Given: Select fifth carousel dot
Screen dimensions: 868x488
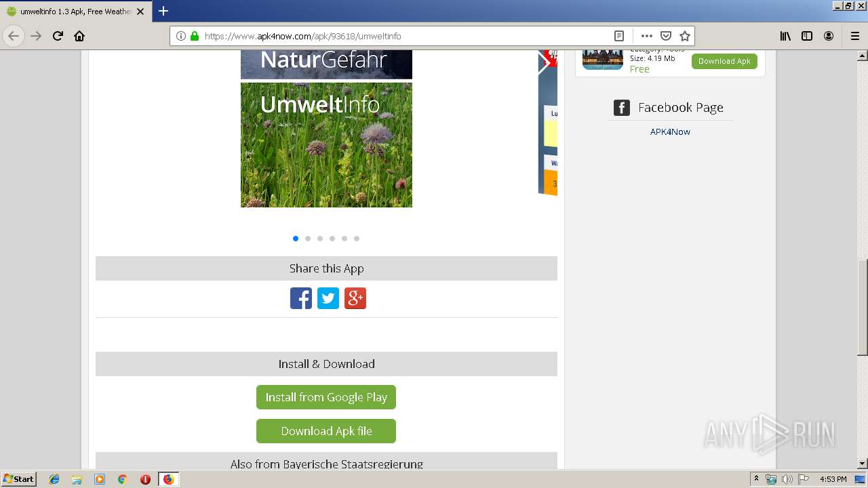Looking at the screenshot, I should click(x=344, y=239).
